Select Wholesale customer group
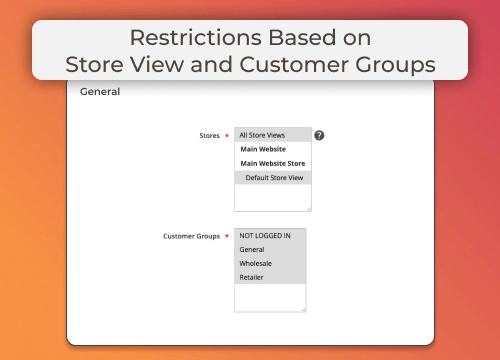 coord(270,263)
